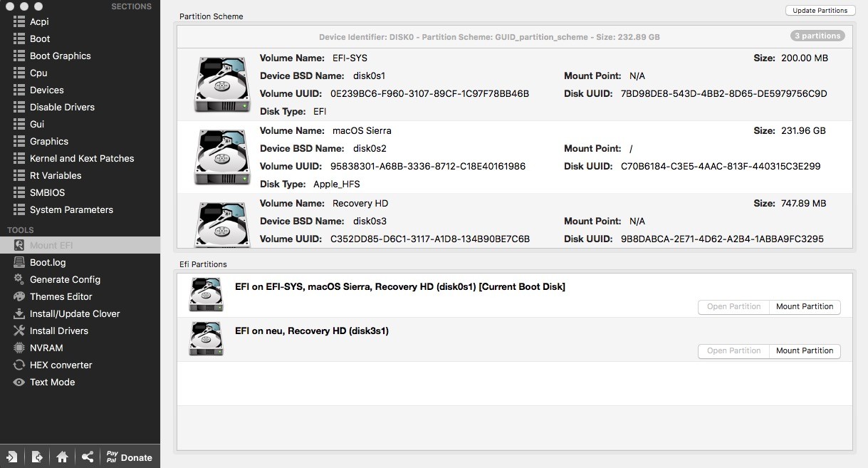Go to the Cpu section
868x468 pixels.
click(x=80, y=73)
